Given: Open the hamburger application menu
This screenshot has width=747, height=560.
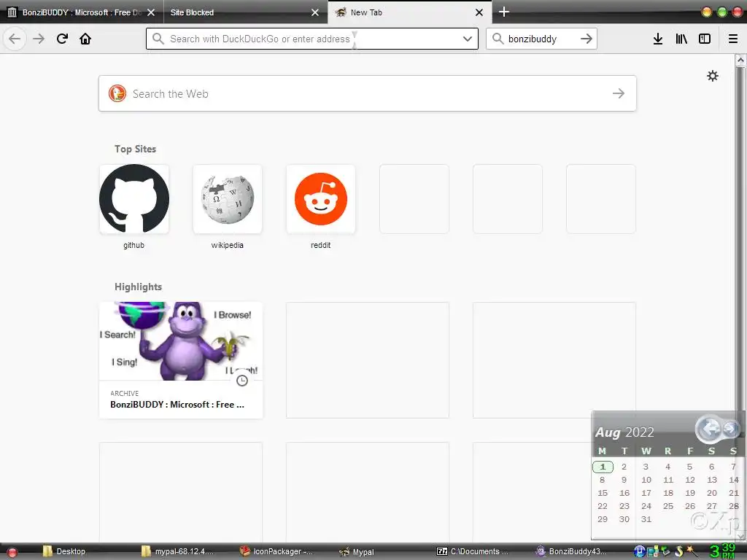Looking at the screenshot, I should pos(733,39).
